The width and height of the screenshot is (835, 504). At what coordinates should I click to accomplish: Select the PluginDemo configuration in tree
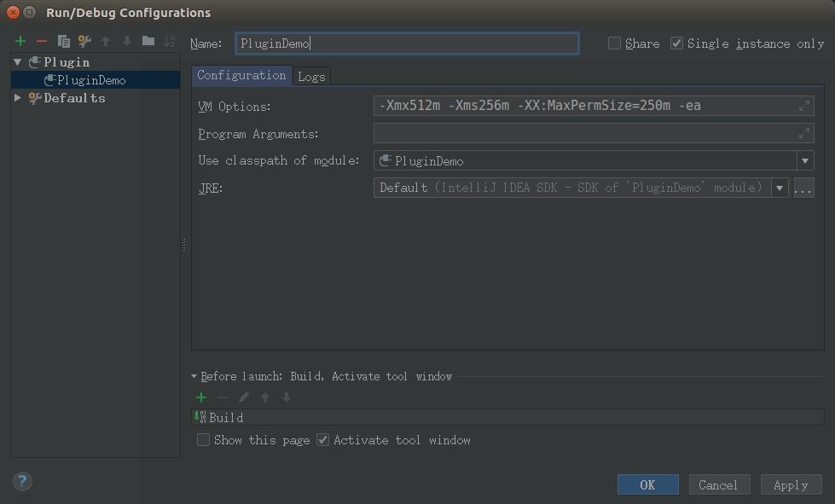(x=96, y=80)
